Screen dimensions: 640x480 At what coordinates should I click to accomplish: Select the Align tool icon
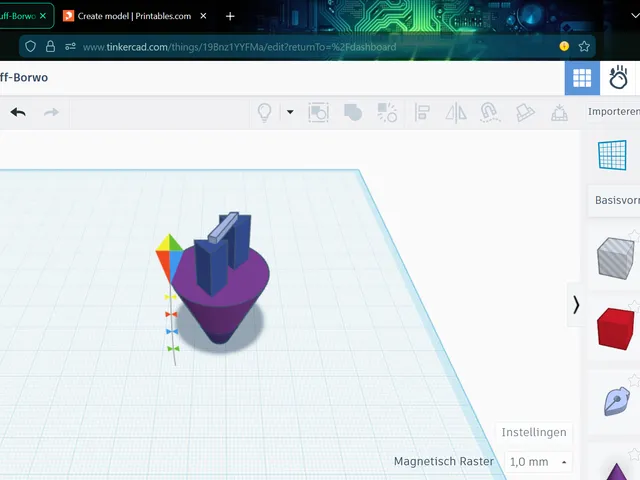[x=422, y=112]
